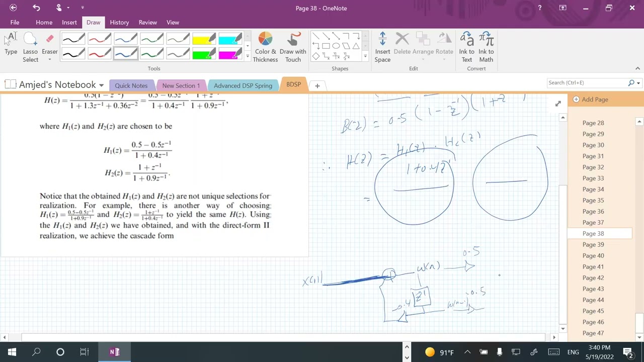
Task: Convert with Ink to Text
Action: click(466, 47)
